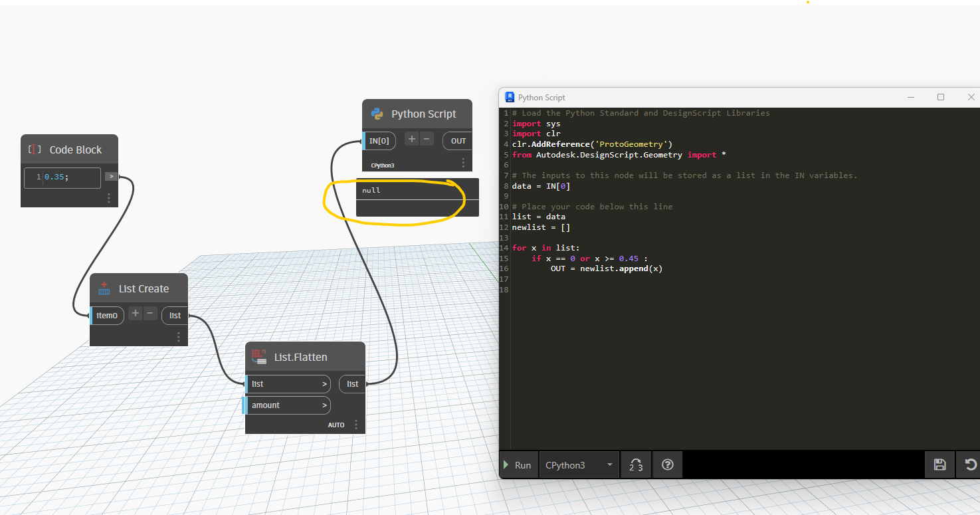This screenshot has height=515, width=980.
Task: Click the 'list = data' code line
Action: [x=539, y=217]
